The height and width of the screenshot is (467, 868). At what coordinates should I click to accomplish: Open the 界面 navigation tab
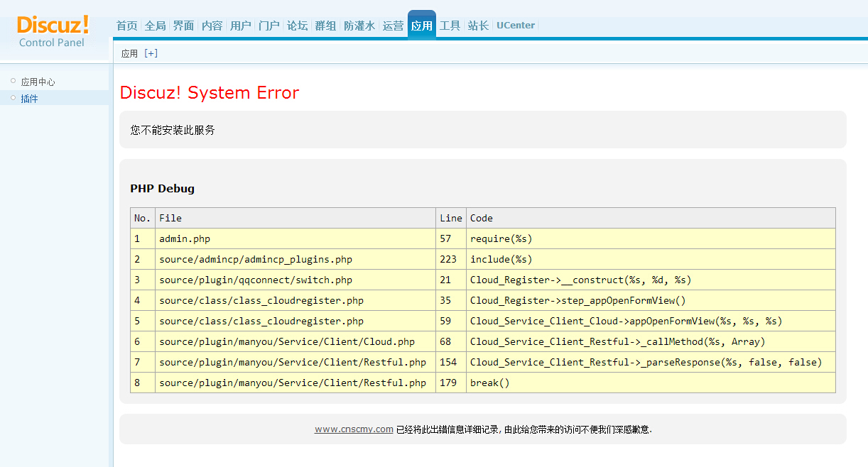(x=183, y=26)
